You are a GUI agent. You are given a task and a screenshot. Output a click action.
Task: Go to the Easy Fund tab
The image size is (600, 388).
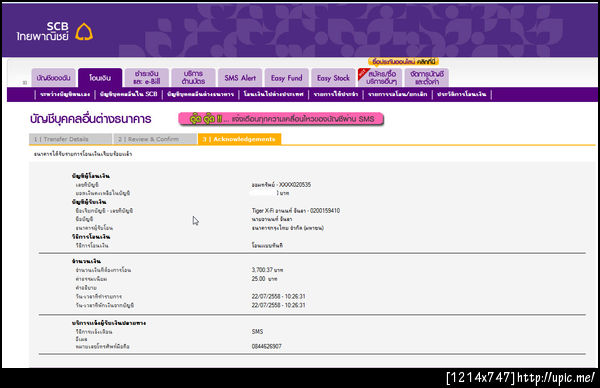click(287, 78)
